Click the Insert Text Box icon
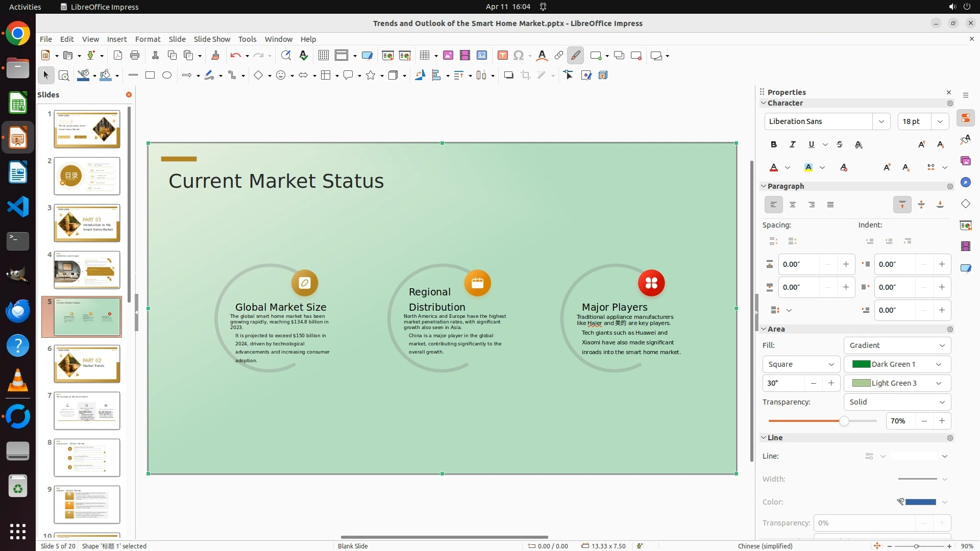 point(502,56)
